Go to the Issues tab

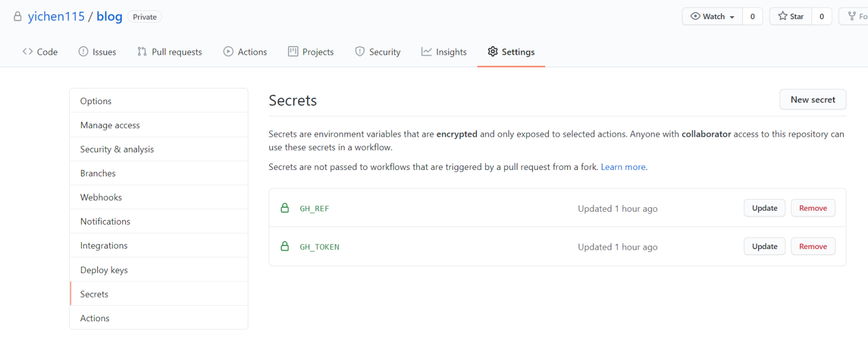(x=97, y=52)
